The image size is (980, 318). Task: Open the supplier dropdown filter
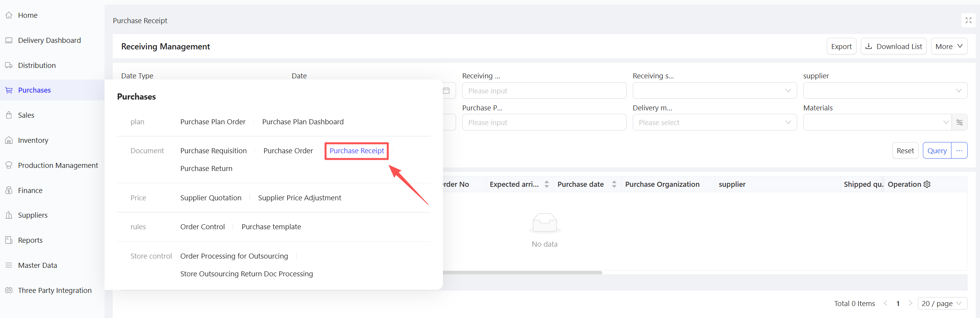click(885, 91)
